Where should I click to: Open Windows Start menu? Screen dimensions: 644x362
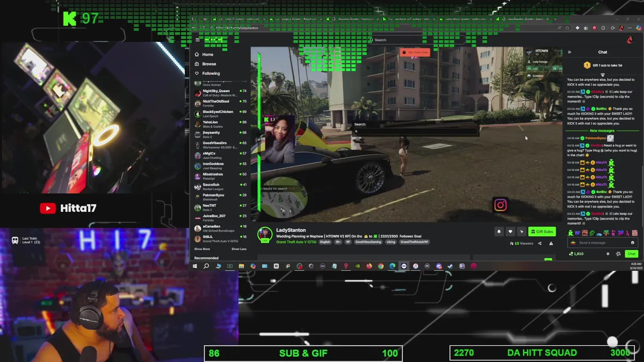195,266
